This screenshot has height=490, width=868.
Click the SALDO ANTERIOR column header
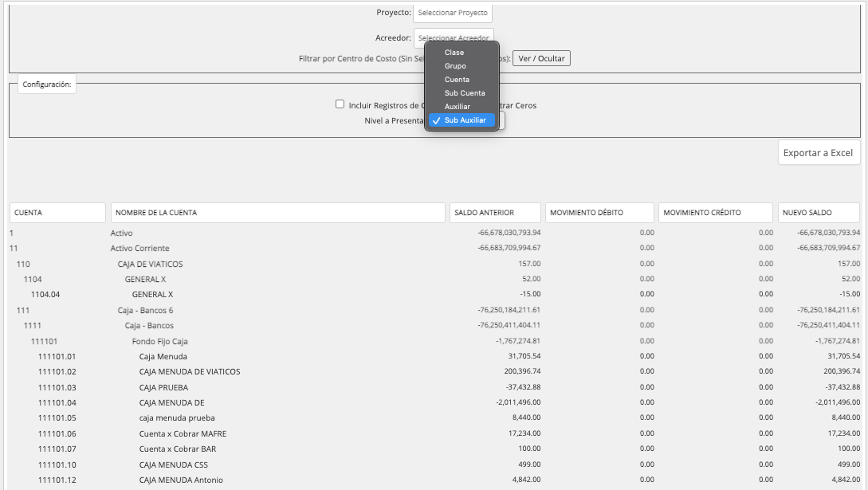[x=495, y=213]
